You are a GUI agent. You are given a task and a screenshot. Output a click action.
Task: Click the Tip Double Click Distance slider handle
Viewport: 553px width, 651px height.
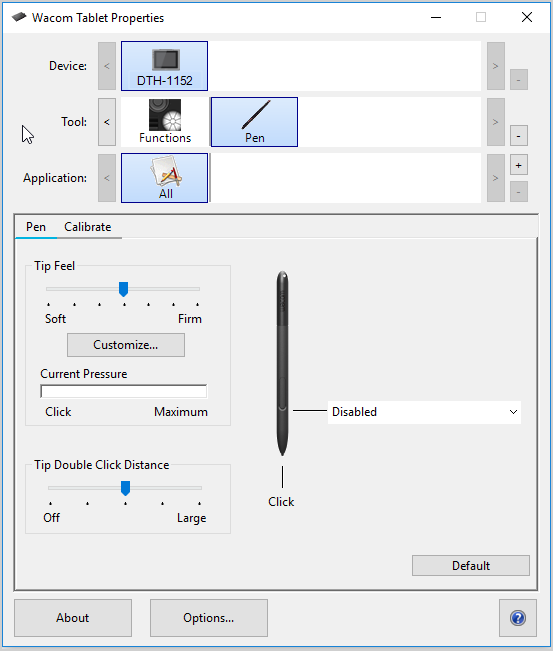125,488
